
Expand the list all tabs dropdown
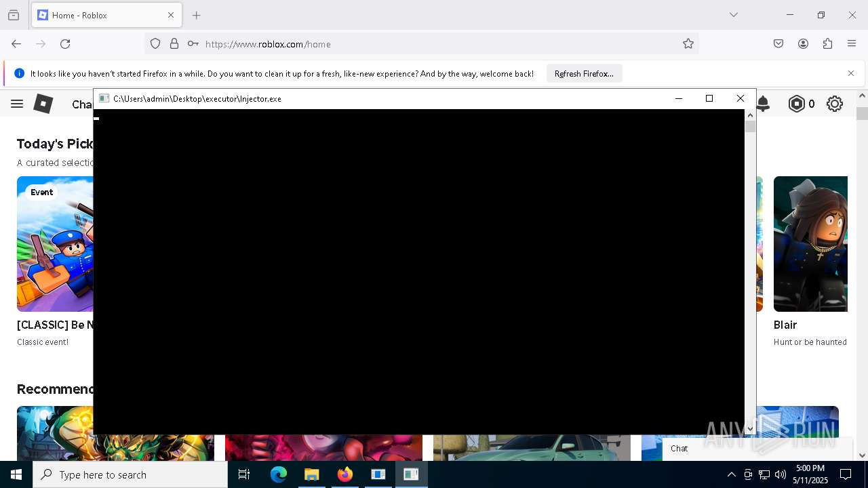coord(733,15)
